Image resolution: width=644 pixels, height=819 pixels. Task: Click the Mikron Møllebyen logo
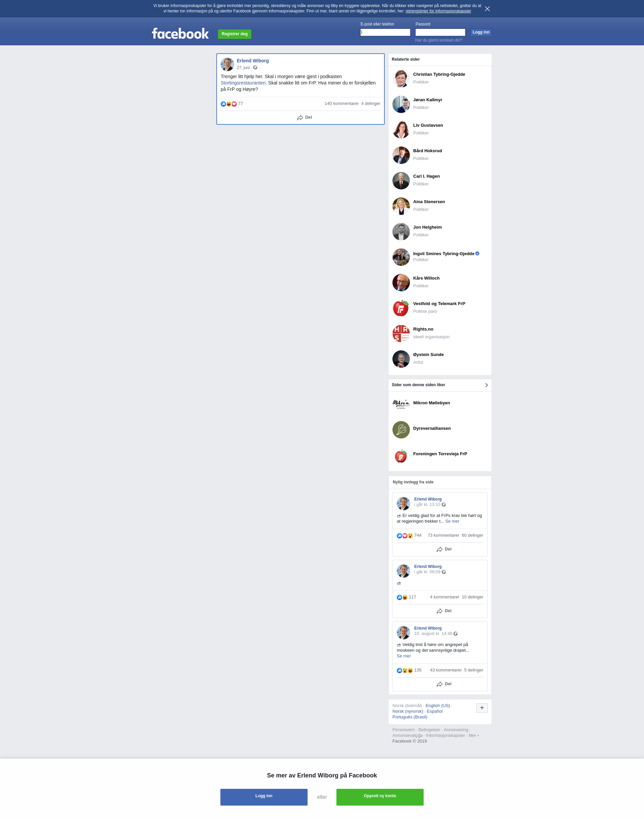coord(401,404)
